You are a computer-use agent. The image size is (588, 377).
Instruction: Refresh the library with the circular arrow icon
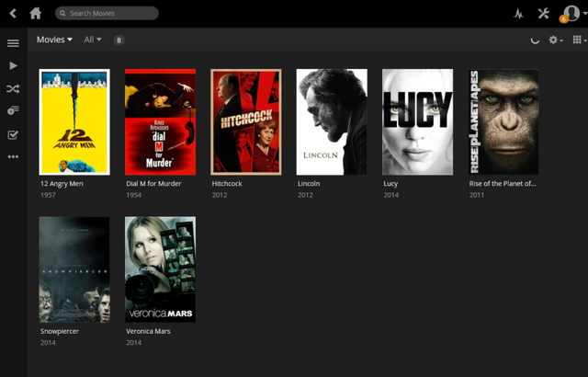coord(535,40)
